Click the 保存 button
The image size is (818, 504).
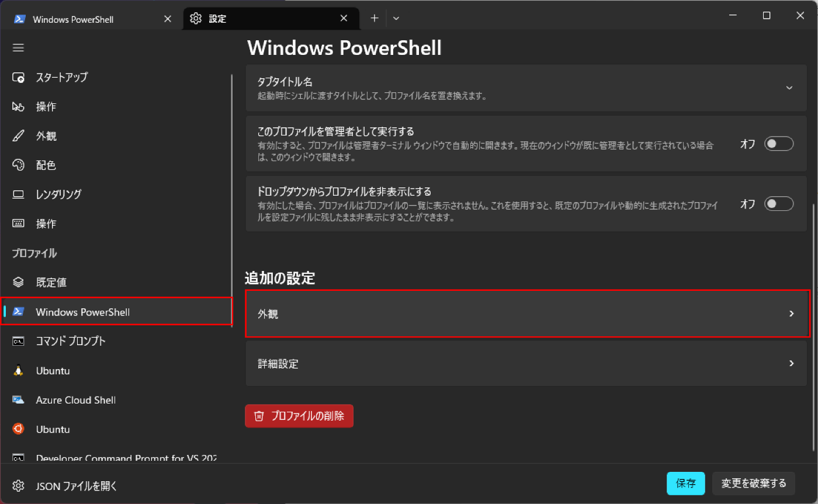686,484
